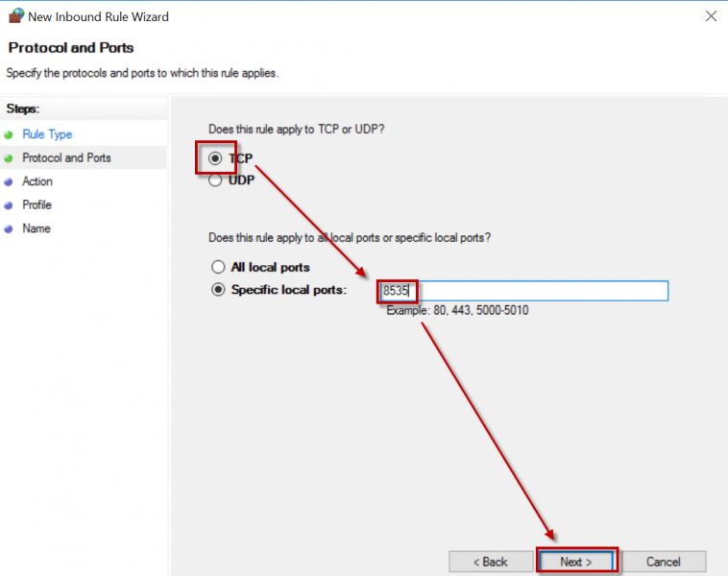Click the green bullet beside Rule Type
Image resolution: width=728 pixels, height=576 pixels.
(9, 134)
